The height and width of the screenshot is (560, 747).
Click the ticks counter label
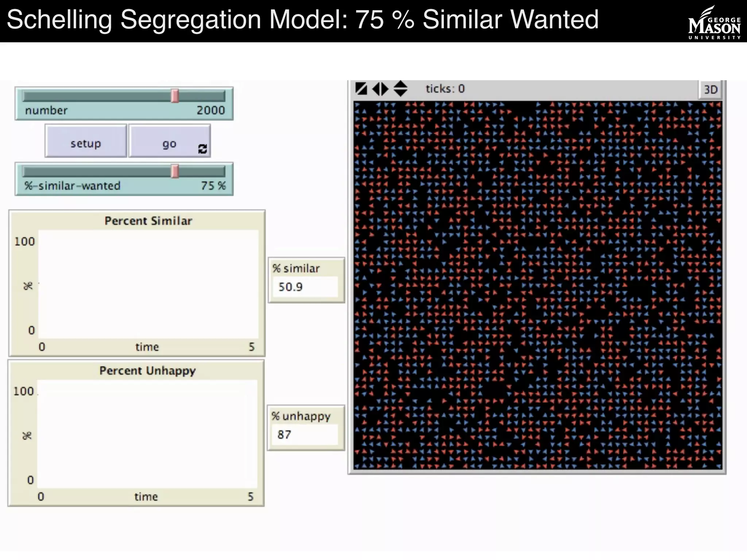click(445, 89)
